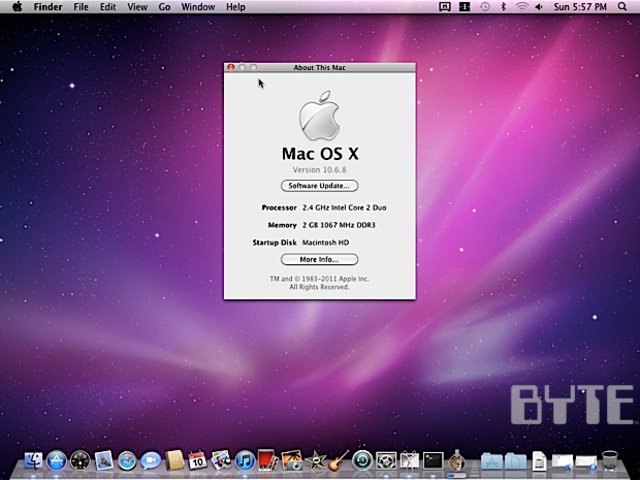Click Version 10.6.8 text
640x480 pixels.
coord(319,169)
